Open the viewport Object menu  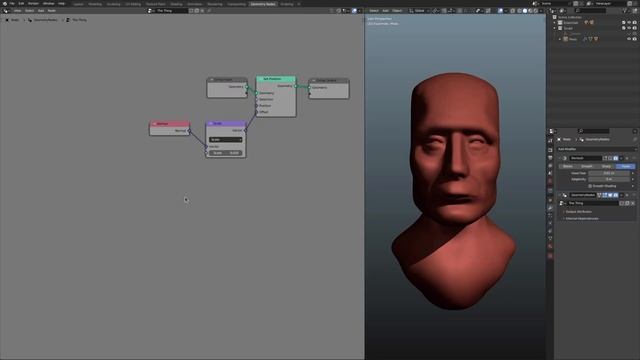397,11
